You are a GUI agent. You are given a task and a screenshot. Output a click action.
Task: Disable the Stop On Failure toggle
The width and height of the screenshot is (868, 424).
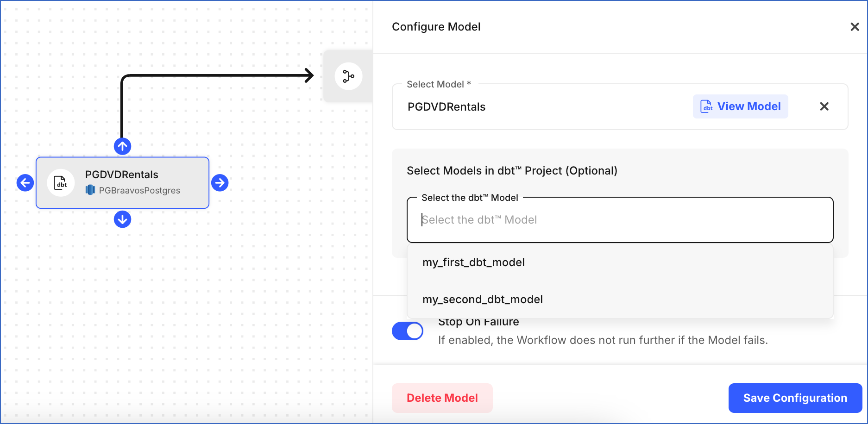coord(407,331)
